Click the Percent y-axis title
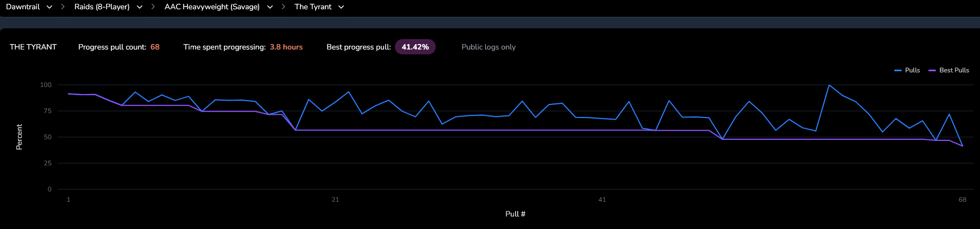This screenshot has width=980, height=229. (19, 137)
